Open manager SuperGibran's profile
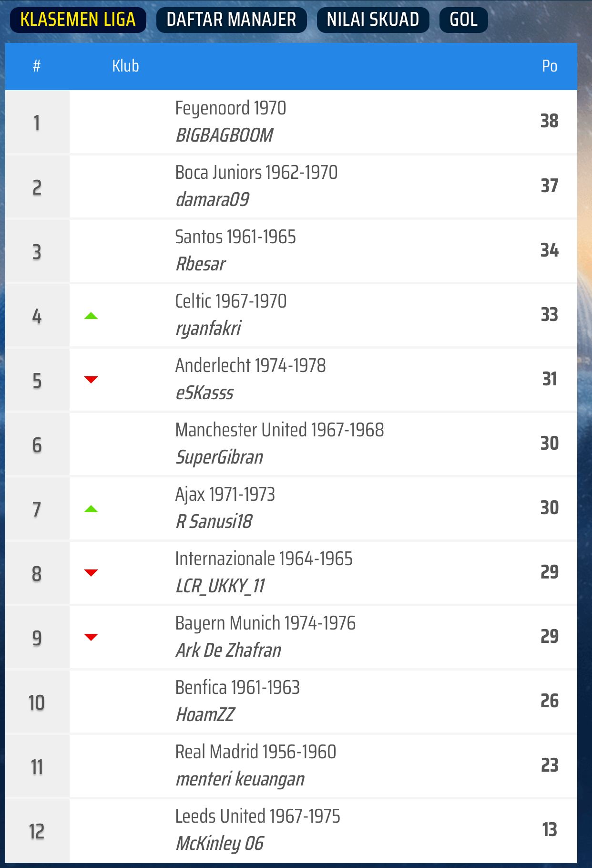The image size is (592, 868). [219, 457]
